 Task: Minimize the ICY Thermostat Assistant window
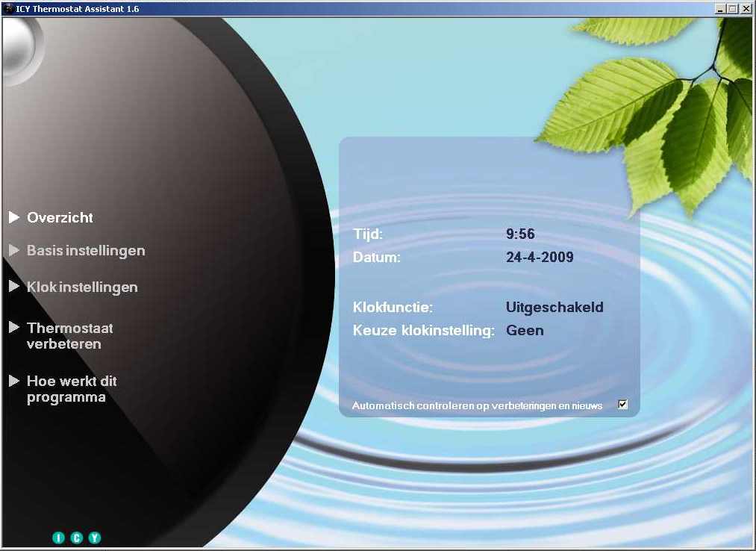click(x=720, y=9)
